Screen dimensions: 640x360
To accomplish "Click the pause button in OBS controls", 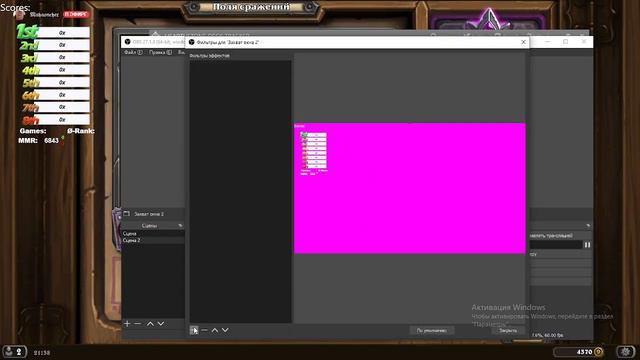I will coord(587,244).
